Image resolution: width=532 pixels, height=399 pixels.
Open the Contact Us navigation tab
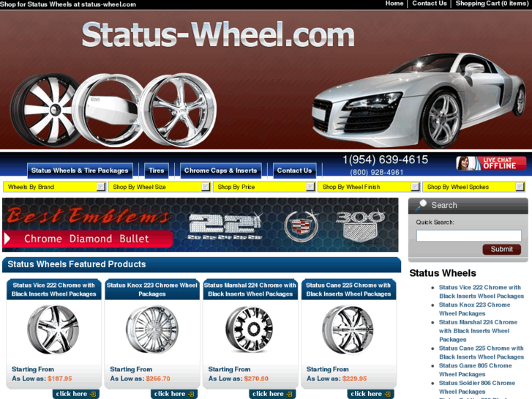coord(294,171)
